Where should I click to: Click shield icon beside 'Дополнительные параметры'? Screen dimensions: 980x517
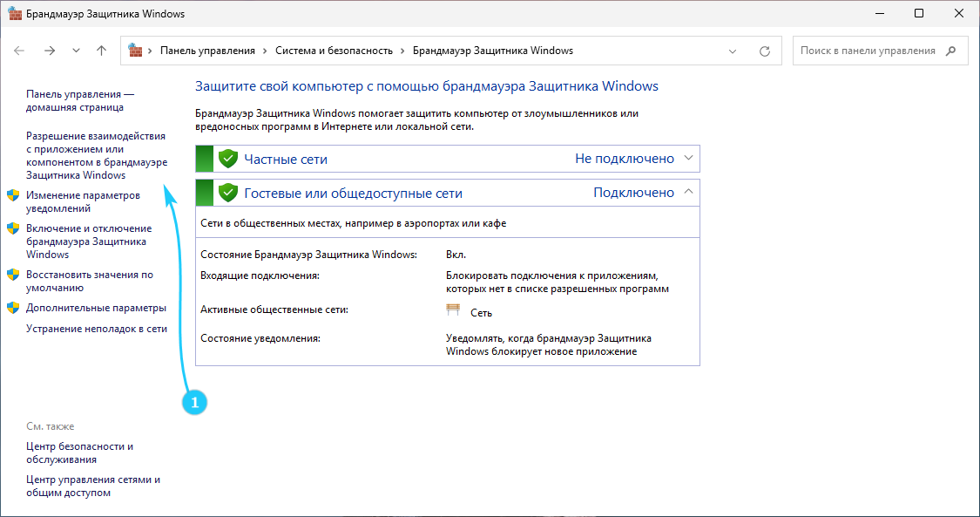(13, 308)
